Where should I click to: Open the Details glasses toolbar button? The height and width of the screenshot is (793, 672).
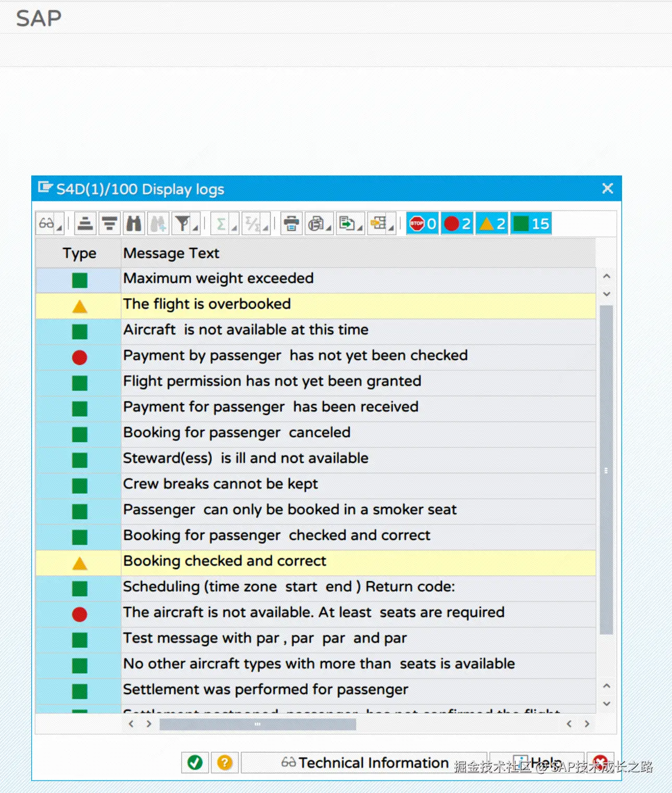[x=49, y=224]
